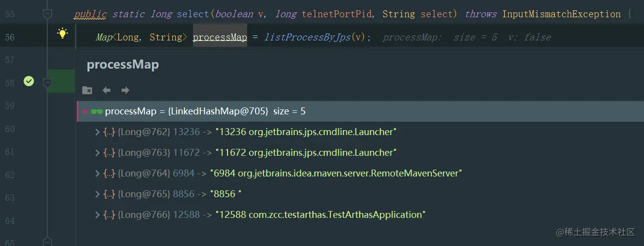Viewport: 644px width, 246px height.
Task: Click the processMap popup title
Action: [123, 65]
